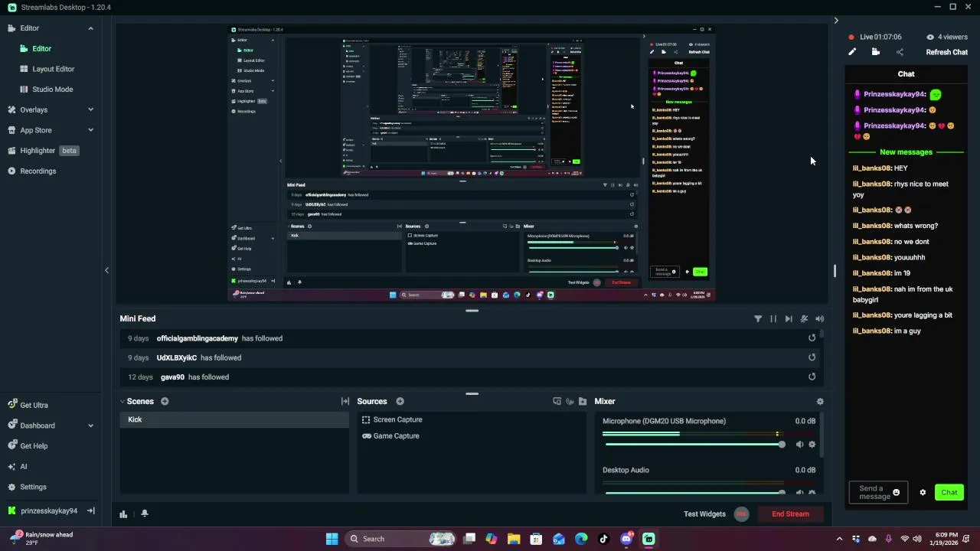Show hidden system tray icons

pyautogui.click(x=839, y=539)
